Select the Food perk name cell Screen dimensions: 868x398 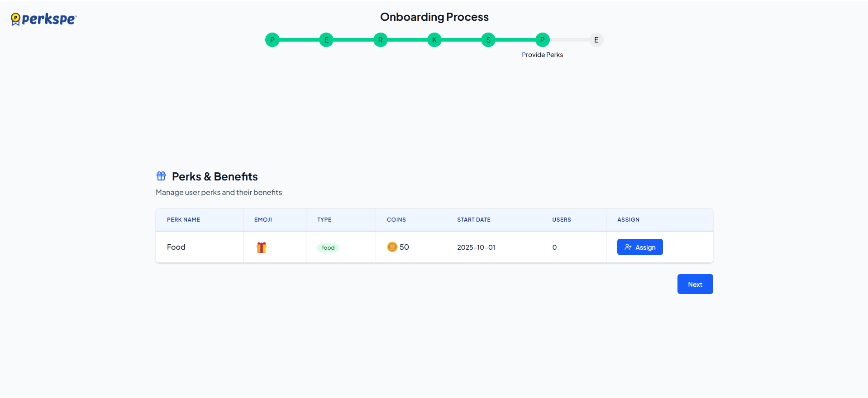click(x=176, y=247)
